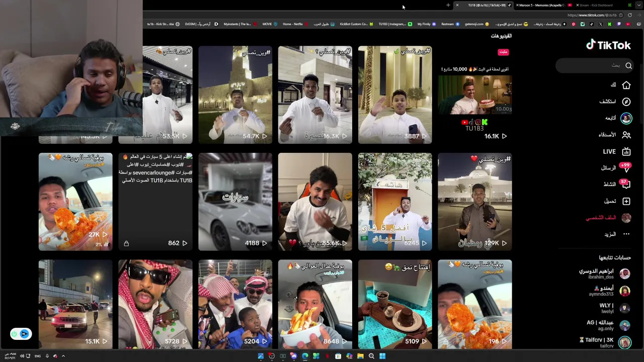The height and width of the screenshot is (362, 644).
Task: Open video with 6245 views
Action: (x=395, y=202)
